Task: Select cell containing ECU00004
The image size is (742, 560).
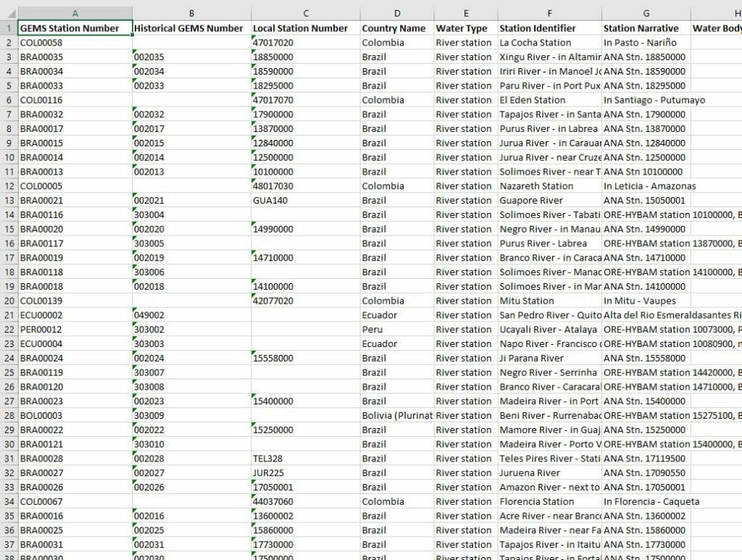Action: [75, 344]
